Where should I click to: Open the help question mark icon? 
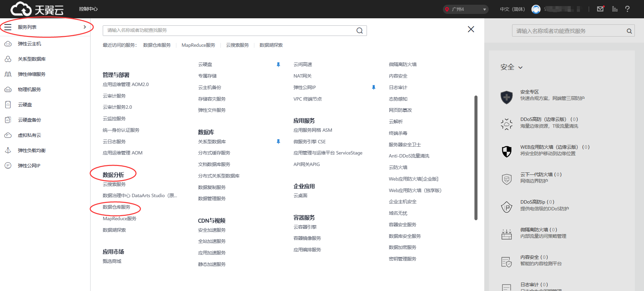click(627, 9)
